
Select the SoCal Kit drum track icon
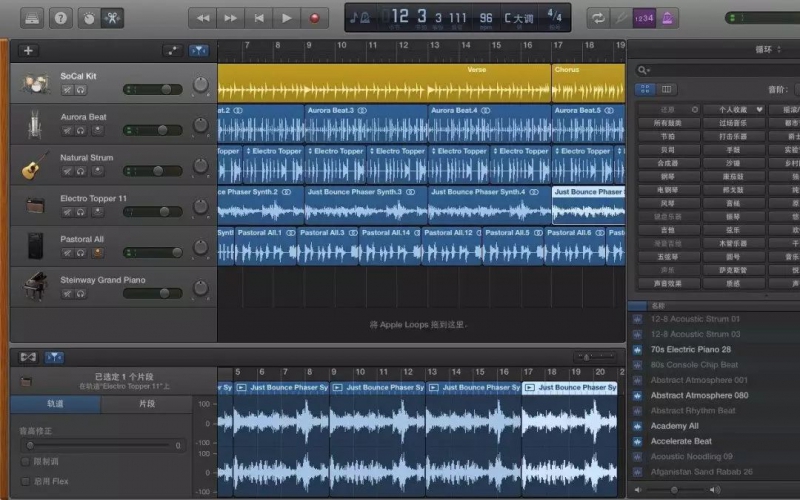(35, 83)
